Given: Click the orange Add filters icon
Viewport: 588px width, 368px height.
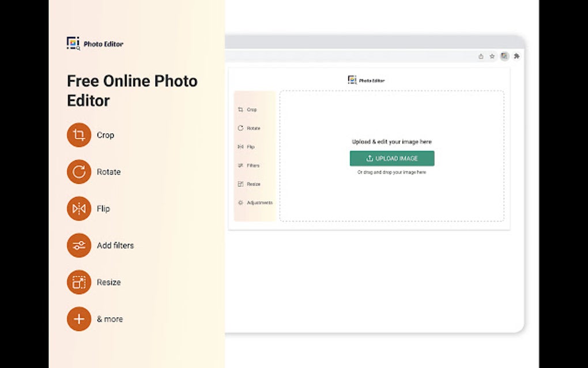Looking at the screenshot, I should click(78, 245).
